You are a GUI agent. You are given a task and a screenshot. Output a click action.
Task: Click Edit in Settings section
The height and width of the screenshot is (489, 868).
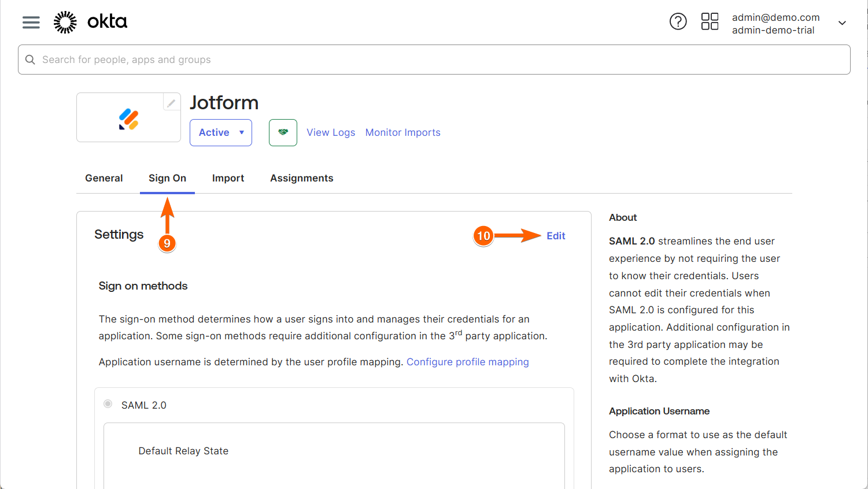(556, 236)
